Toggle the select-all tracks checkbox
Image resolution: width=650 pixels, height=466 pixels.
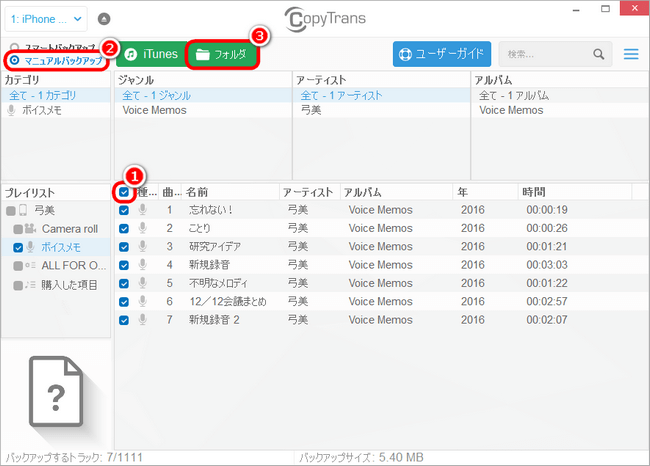click(x=124, y=192)
